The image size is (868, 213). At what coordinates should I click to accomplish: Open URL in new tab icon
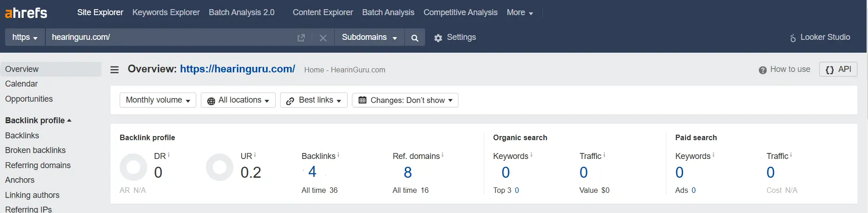pos(301,38)
